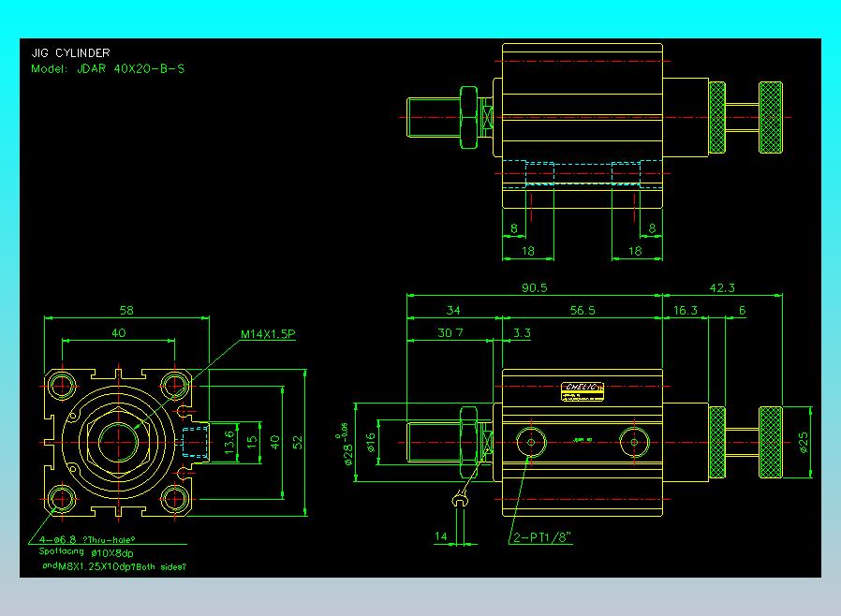Select the Model JDAR 40X20-B-S label
This screenshot has width=841, height=616.
tap(108, 68)
